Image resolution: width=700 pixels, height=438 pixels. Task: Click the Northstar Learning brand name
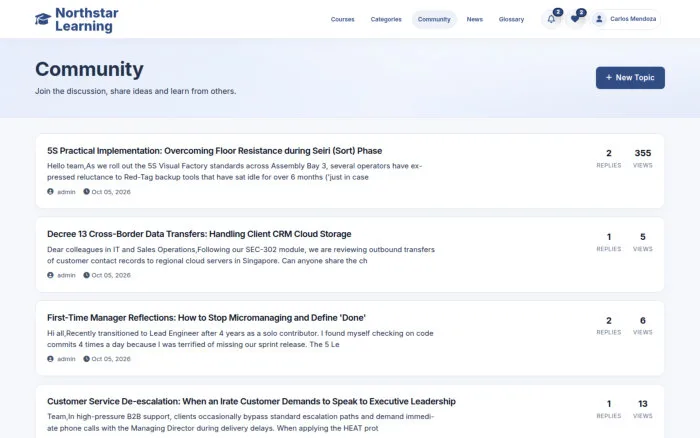tap(87, 20)
